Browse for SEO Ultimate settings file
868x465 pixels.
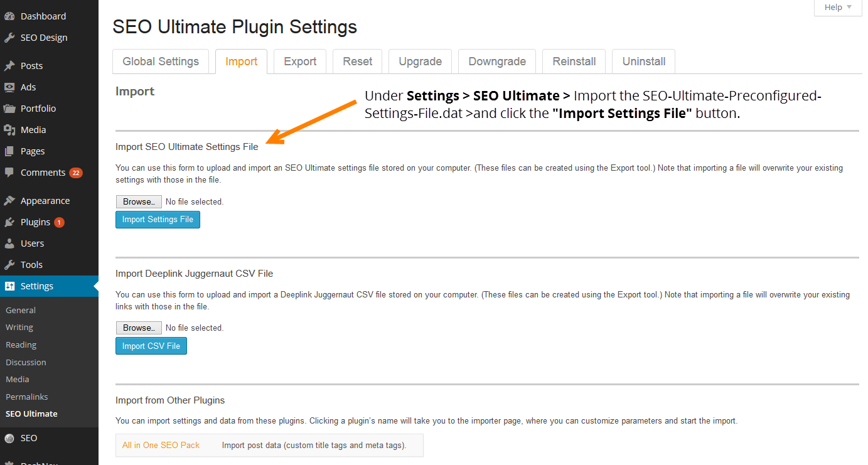139,201
